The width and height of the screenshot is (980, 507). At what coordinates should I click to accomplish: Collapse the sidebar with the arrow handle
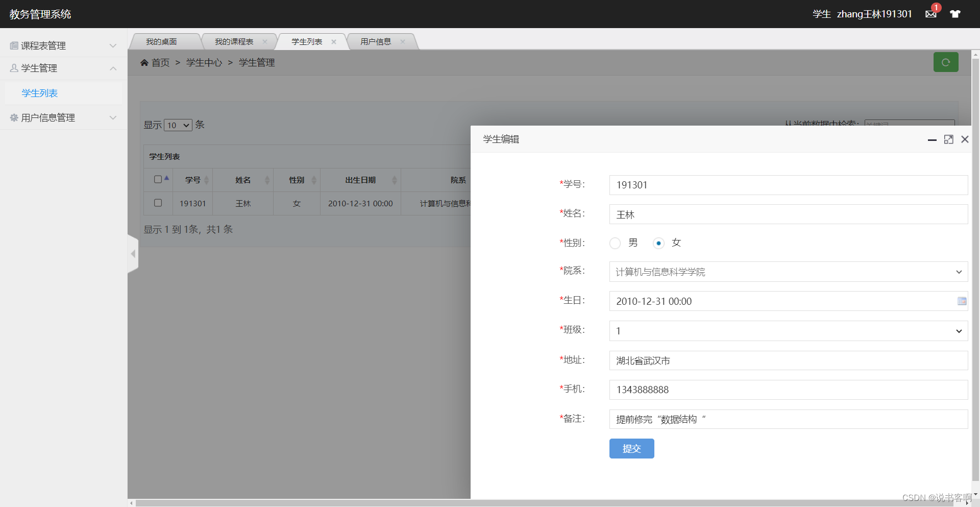point(133,254)
